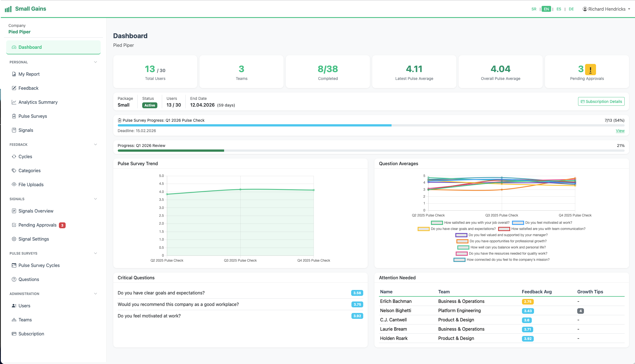Click the user avatar icon beside Richard Hendricks
The image size is (635, 364).
[585, 9]
